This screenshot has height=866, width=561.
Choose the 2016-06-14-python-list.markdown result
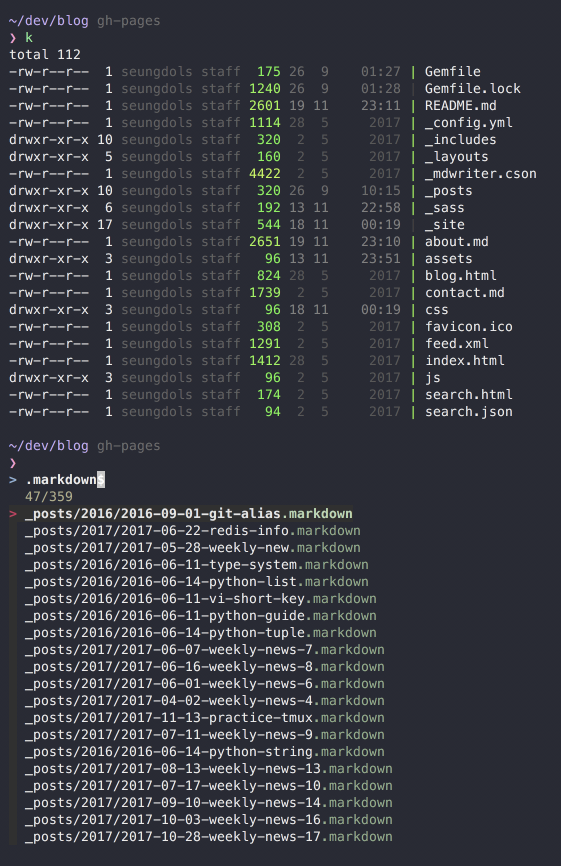point(197,582)
